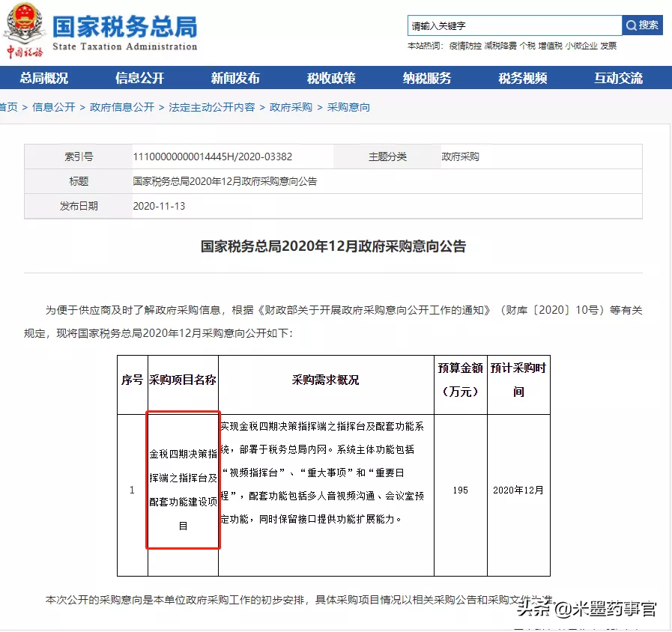Open the 纳税服务 nav menu
This screenshot has width=672, height=632.
(427, 78)
